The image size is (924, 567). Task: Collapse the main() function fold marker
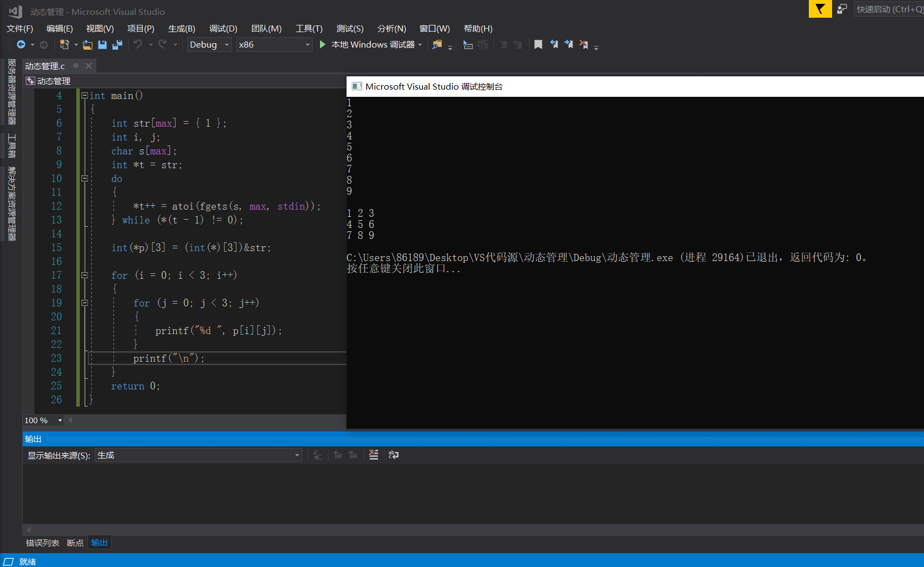coord(85,96)
